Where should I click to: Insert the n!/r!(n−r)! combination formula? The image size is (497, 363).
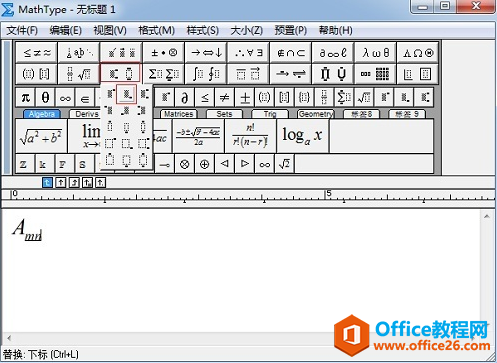click(x=250, y=136)
